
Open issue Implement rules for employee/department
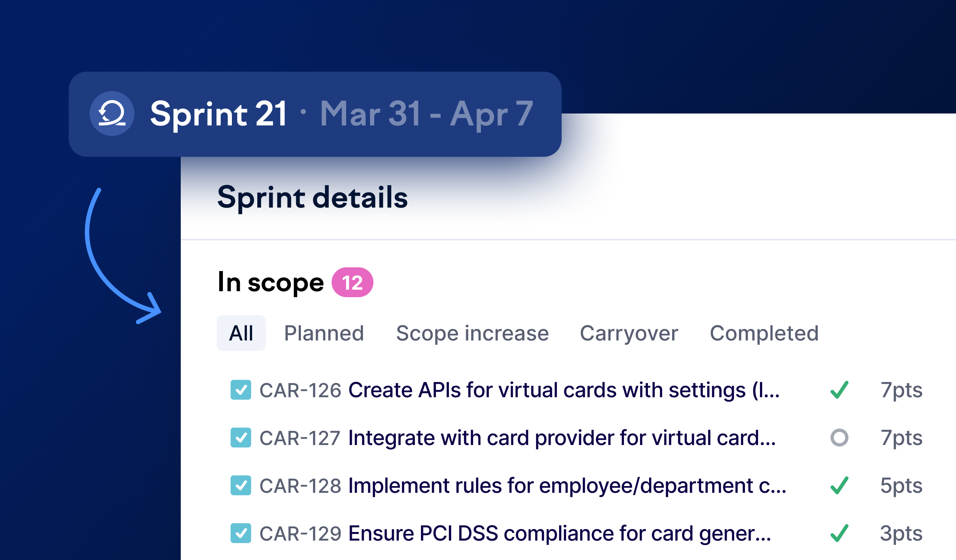click(567, 485)
